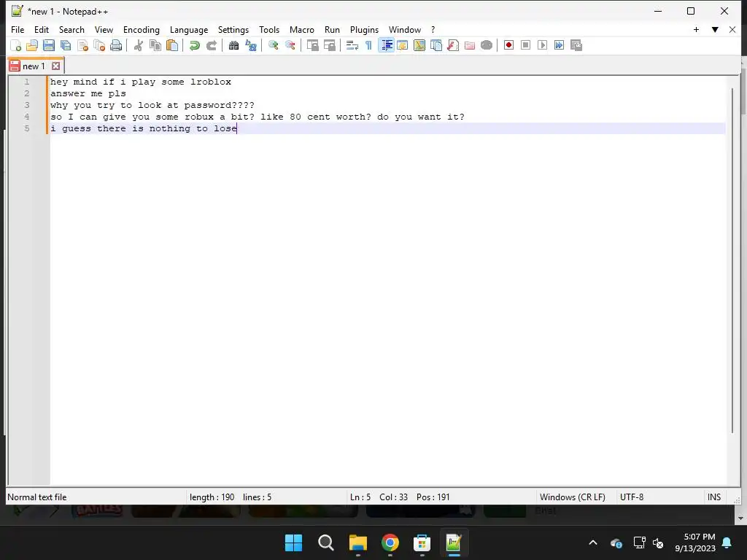Open the Search menu

click(71, 29)
